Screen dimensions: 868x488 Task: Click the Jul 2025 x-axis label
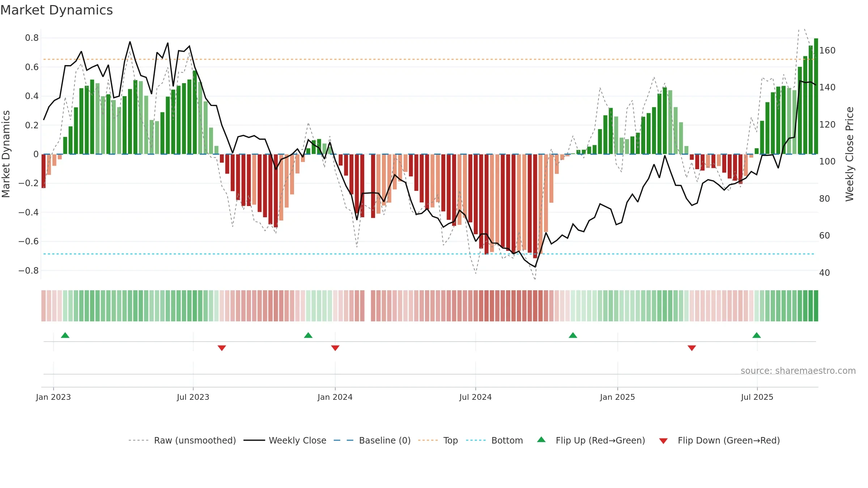757,397
